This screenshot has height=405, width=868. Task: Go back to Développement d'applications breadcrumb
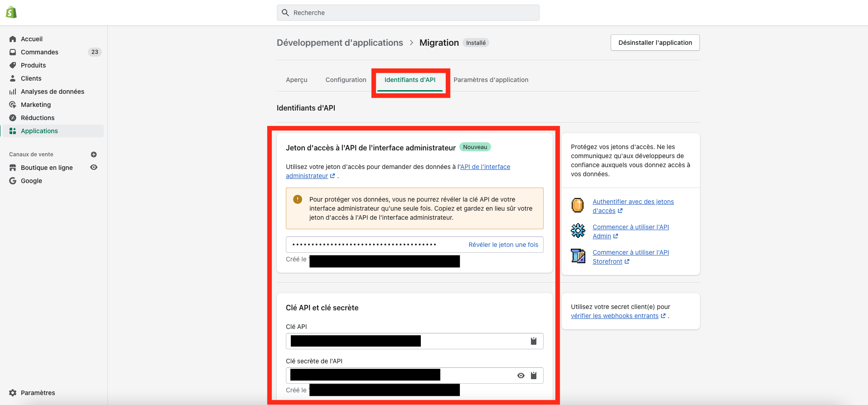point(340,43)
